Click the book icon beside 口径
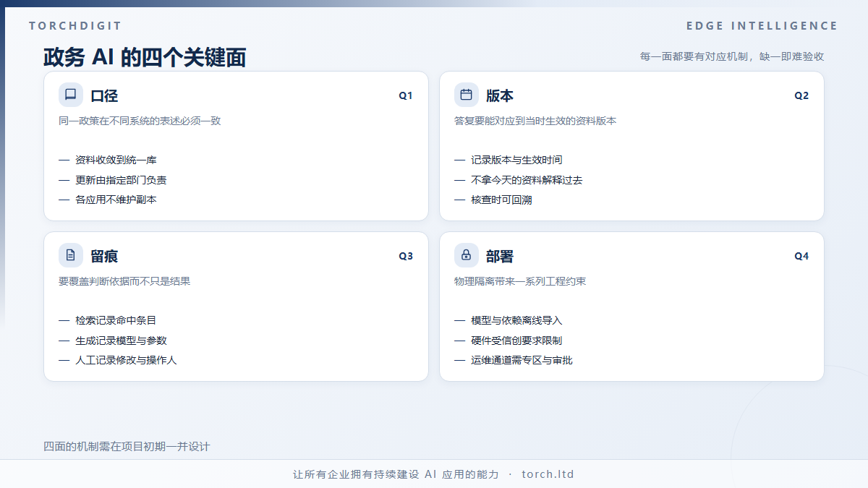Screen dimensions: 868x488 point(71,95)
